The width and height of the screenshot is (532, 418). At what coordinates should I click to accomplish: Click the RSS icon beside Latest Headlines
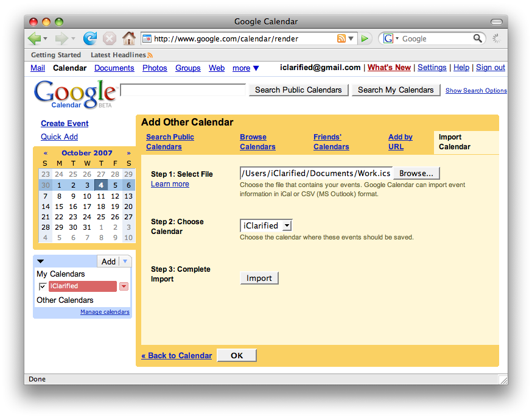pos(150,55)
